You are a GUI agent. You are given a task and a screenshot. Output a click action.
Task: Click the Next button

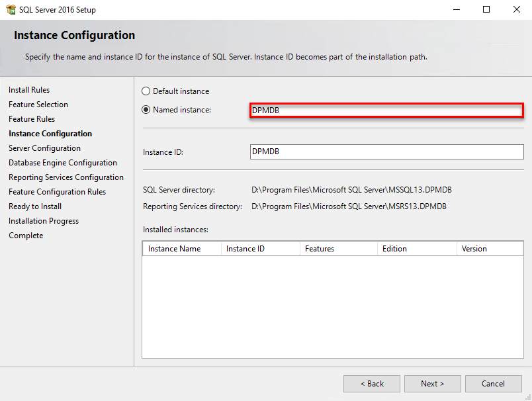point(433,384)
